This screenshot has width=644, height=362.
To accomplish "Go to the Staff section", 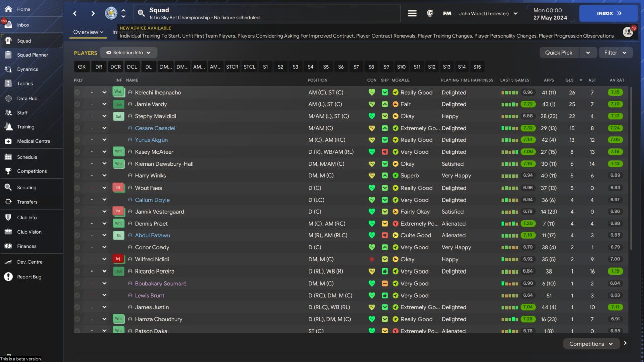I will (32, 113).
